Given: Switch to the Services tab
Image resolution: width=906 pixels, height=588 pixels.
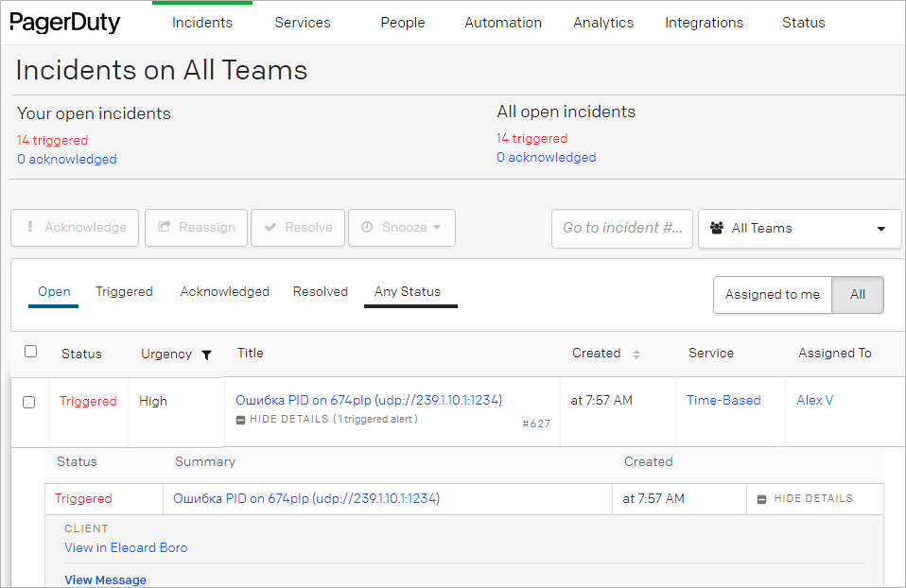Looking at the screenshot, I should 302,22.
